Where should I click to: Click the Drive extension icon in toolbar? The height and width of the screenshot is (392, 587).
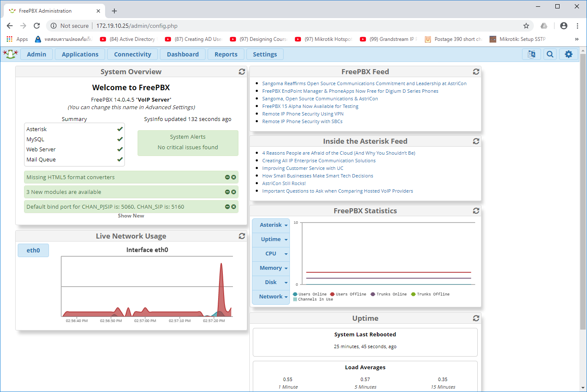point(544,26)
